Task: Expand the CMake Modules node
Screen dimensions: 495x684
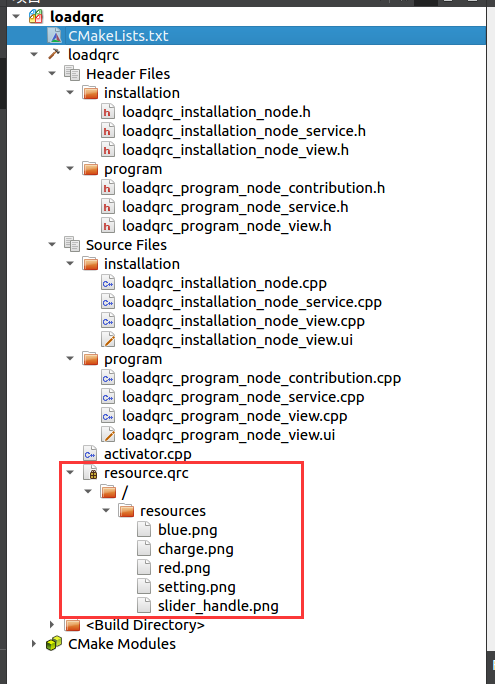Action: 34,644
